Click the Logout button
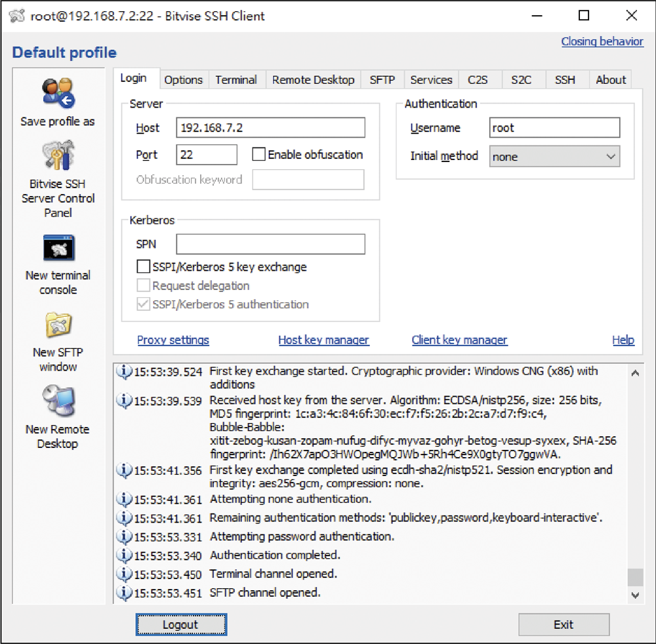Viewport: 656px width, 644px height. pyautogui.click(x=181, y=624)
